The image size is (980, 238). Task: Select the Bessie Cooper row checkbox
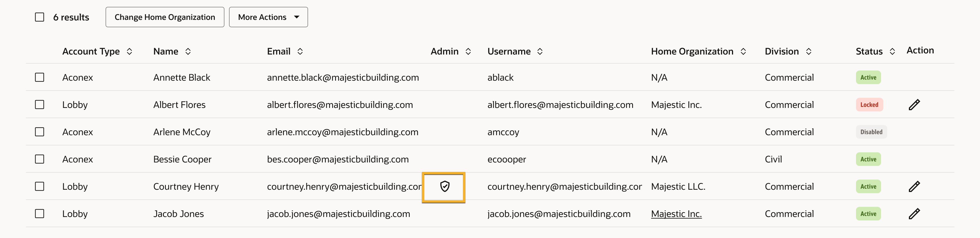point(40,159)
